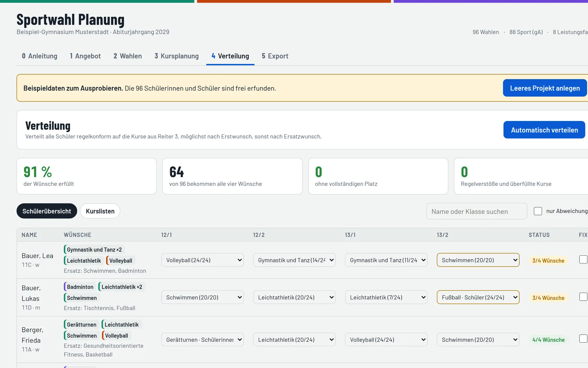Click the 91 % Wünsche erfüllt card
The width and height of the screenshot is (588, 368).
tap(86, 176)
